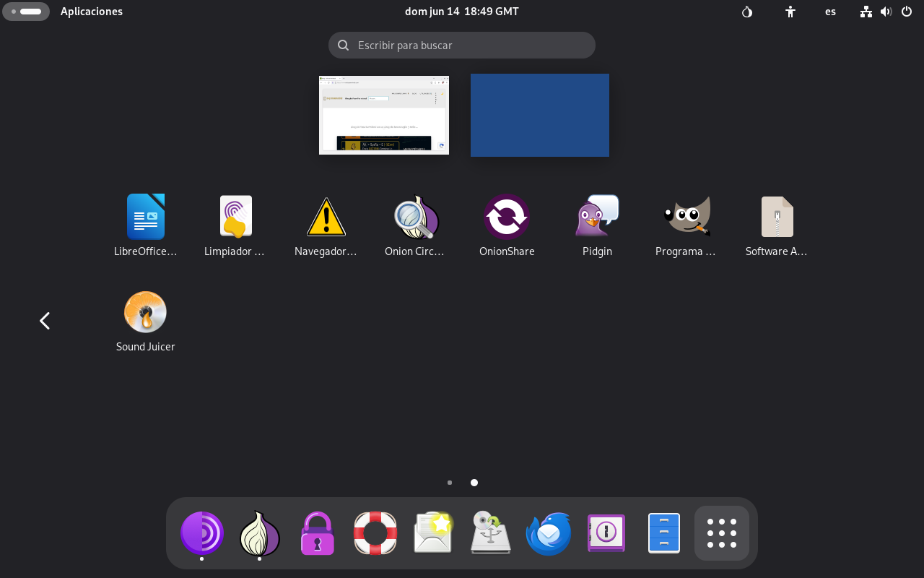Viewport: 924px width, 578px height.
Task: Open Onion Circuits from the app grid
Action: 416,225
